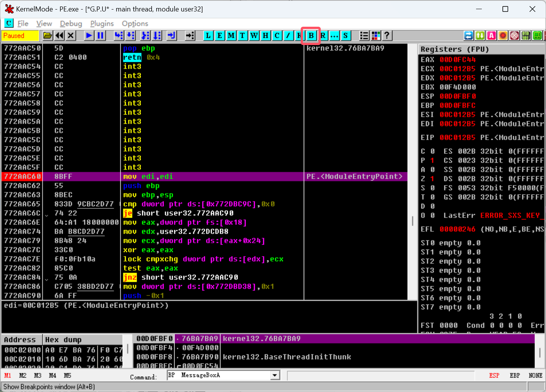546x392 pixels.
Task: Click Go to address arrow icon
Action: pyautogui.click(x=190, y=35)
